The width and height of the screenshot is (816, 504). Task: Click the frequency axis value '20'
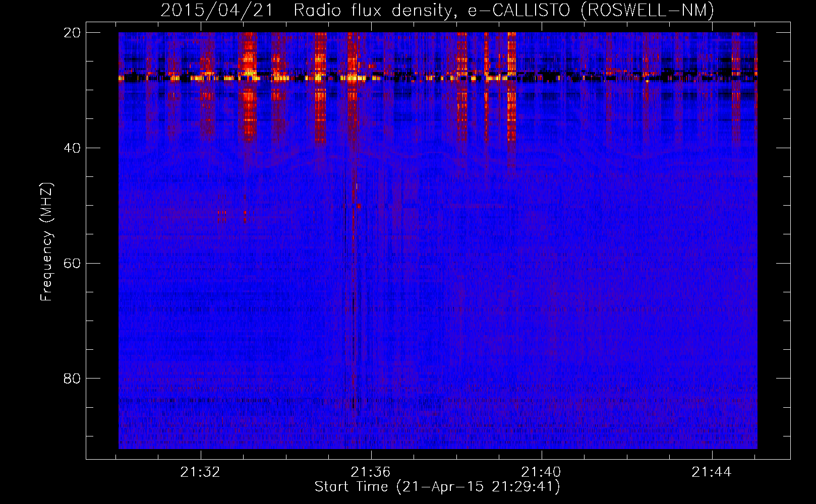pyautogui.click(x=72, y=33)
